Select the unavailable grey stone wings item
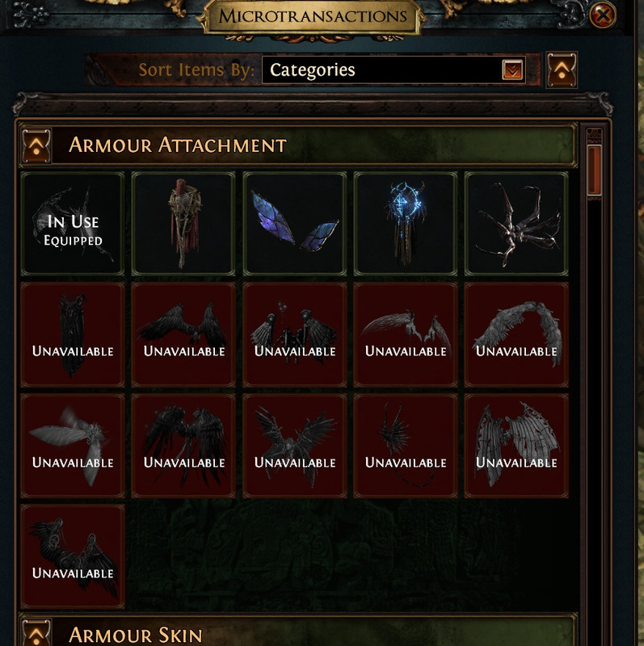The height and width of the screenshot is (646, 644). 516,334
